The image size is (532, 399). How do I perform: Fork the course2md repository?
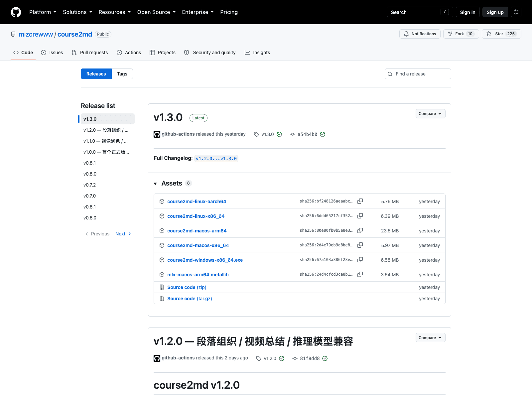[x=461, y=34]
